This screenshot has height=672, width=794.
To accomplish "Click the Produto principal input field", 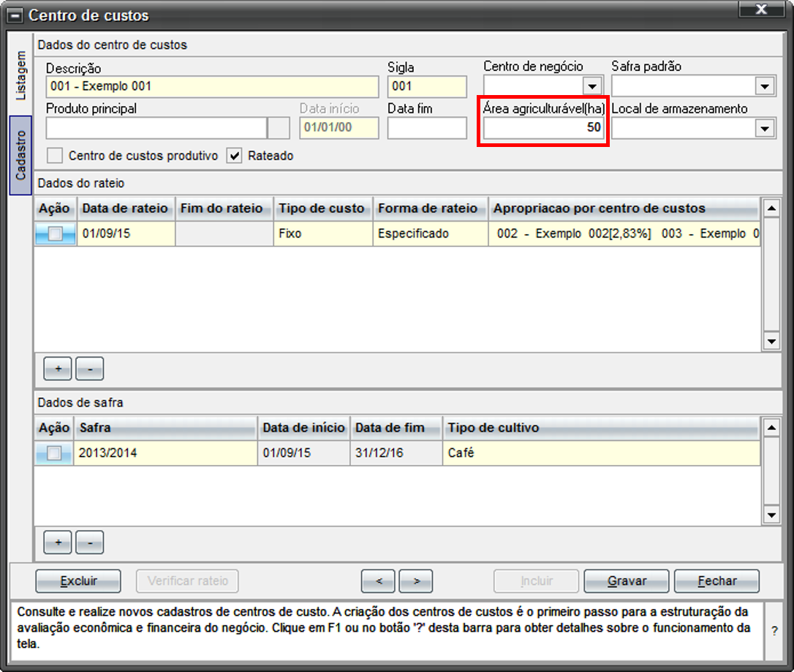I will (156, 128).
